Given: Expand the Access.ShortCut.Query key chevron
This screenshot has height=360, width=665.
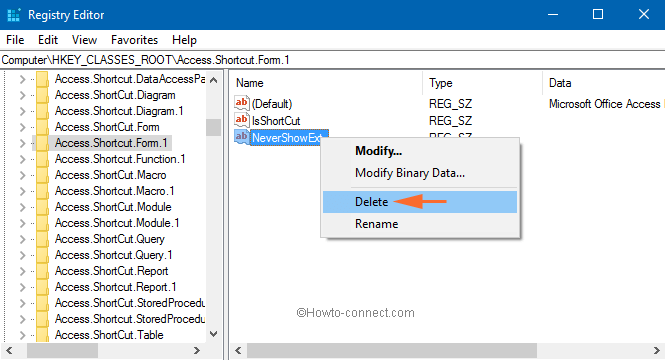Looking at the screenshot, I should point(23,239).
